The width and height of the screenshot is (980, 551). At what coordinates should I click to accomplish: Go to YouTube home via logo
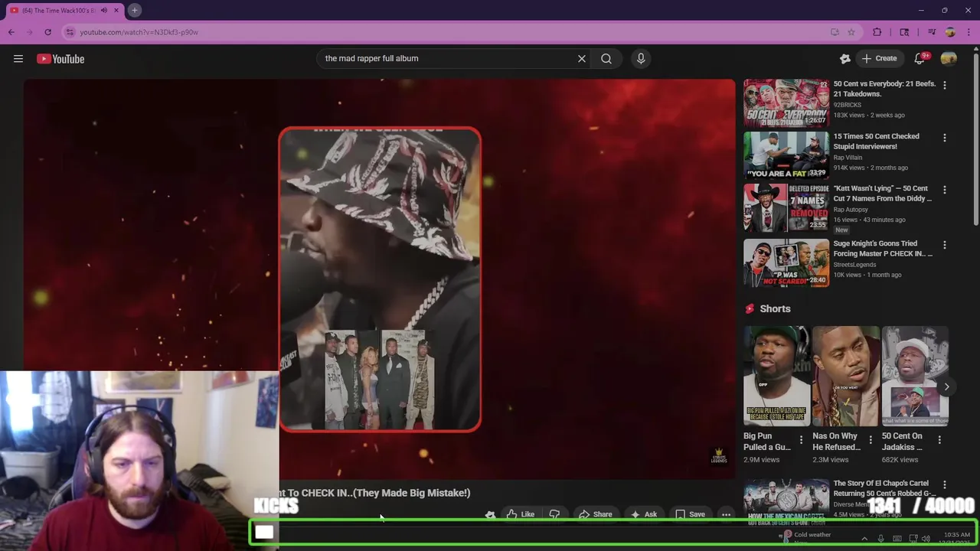60,59
